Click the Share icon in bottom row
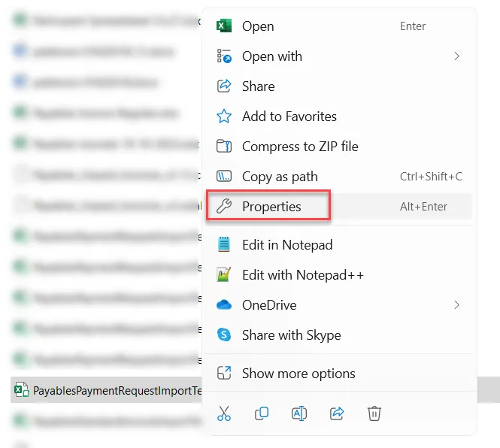The image size is (500, 448). pos(336,413)
